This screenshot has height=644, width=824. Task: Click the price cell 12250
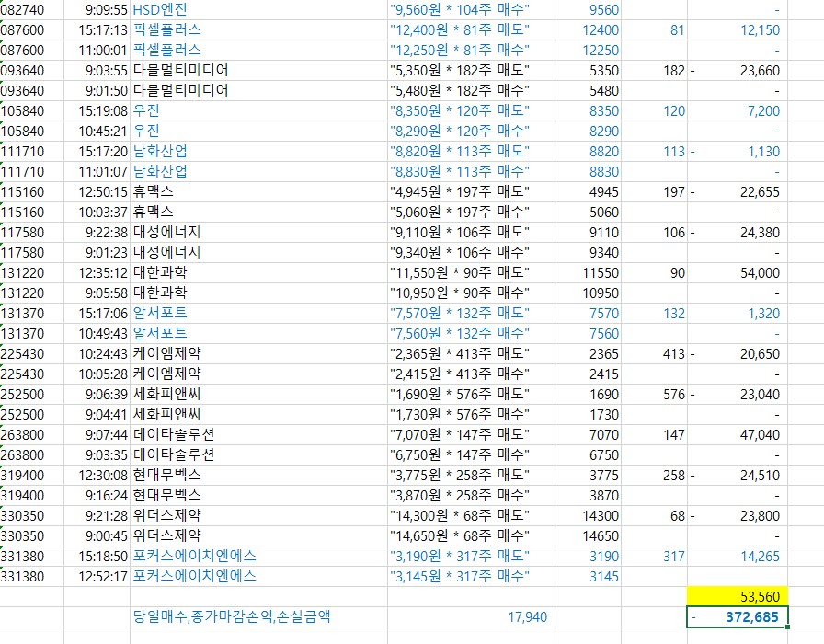tap(588, 51)
